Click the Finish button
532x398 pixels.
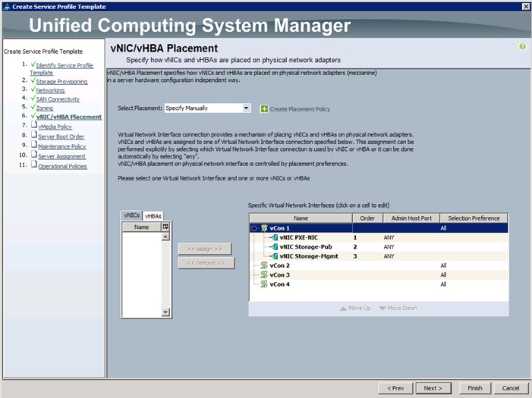tap(475, 388)
